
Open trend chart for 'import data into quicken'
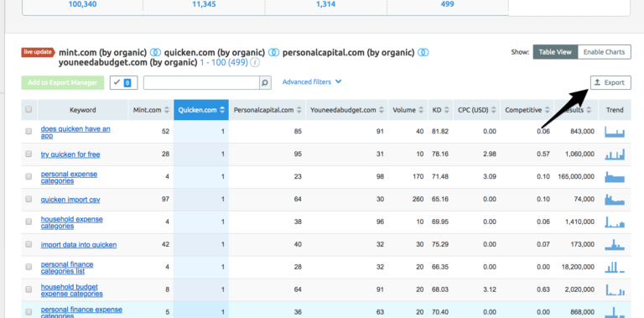tap(615, 245)
